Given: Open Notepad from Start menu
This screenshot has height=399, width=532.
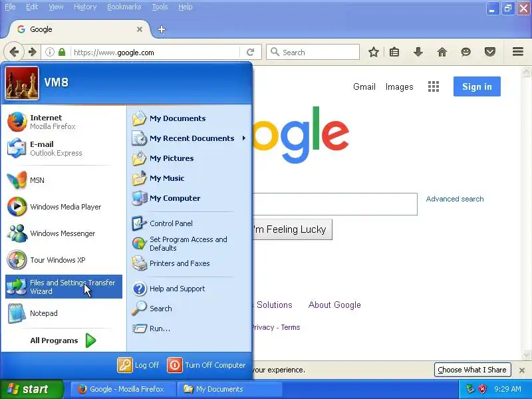Looking at the screenshot, I should pyautogui.click(x=64, y=313).
